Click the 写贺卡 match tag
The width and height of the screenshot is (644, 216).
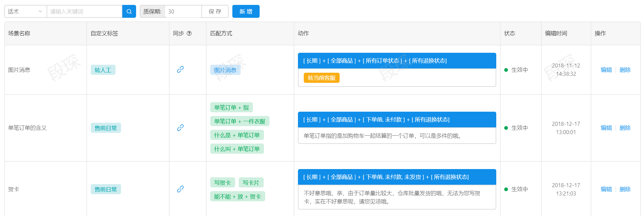[223, 183]
